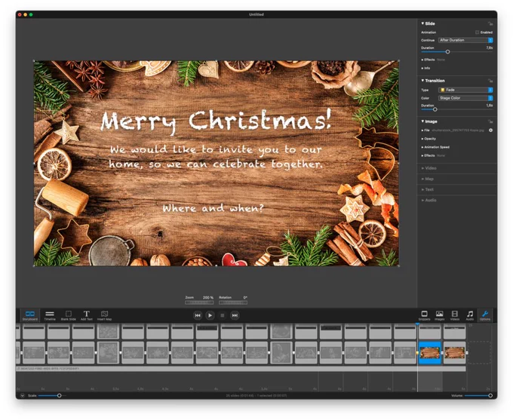Add a Blank Slide
513x420 pixels.
(x=69, y=315)
